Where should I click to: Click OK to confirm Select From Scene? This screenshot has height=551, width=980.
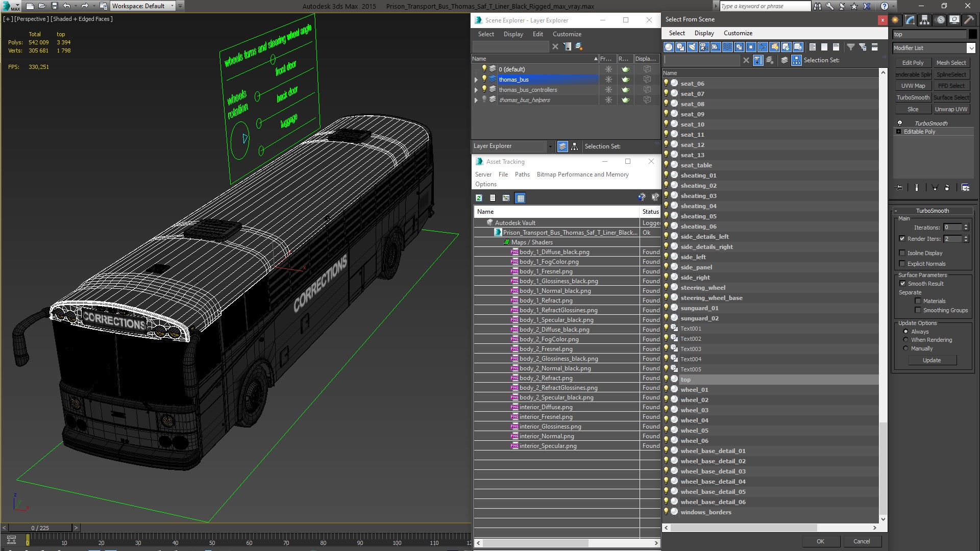coord(820,541)
